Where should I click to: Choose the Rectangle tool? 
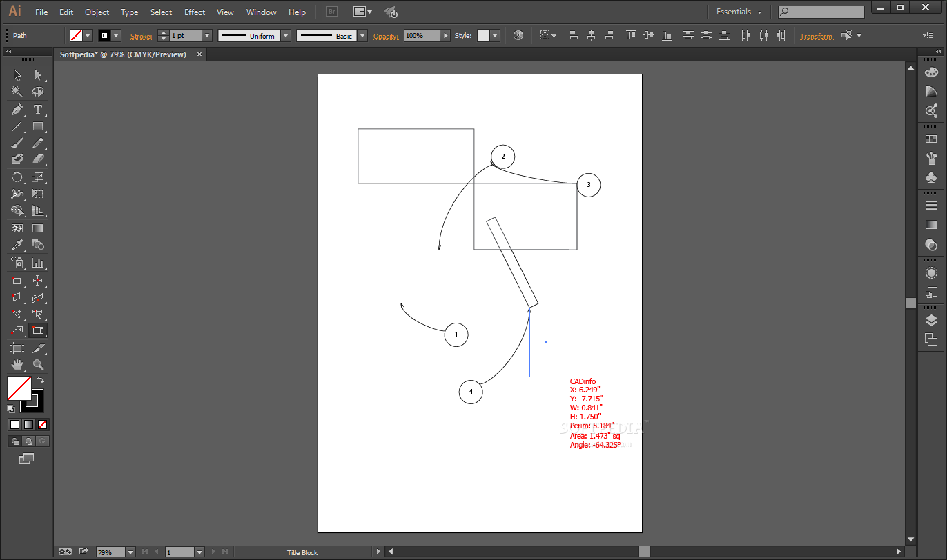pyautogui.click(x=39, y=126)
